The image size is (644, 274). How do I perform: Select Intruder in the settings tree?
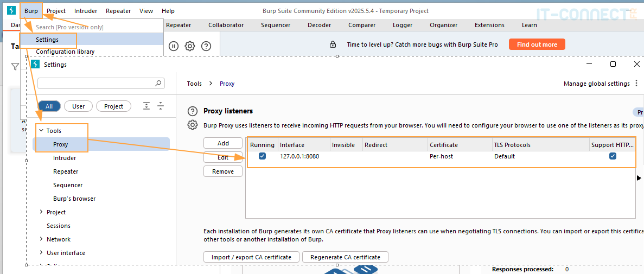pos(65,158)
